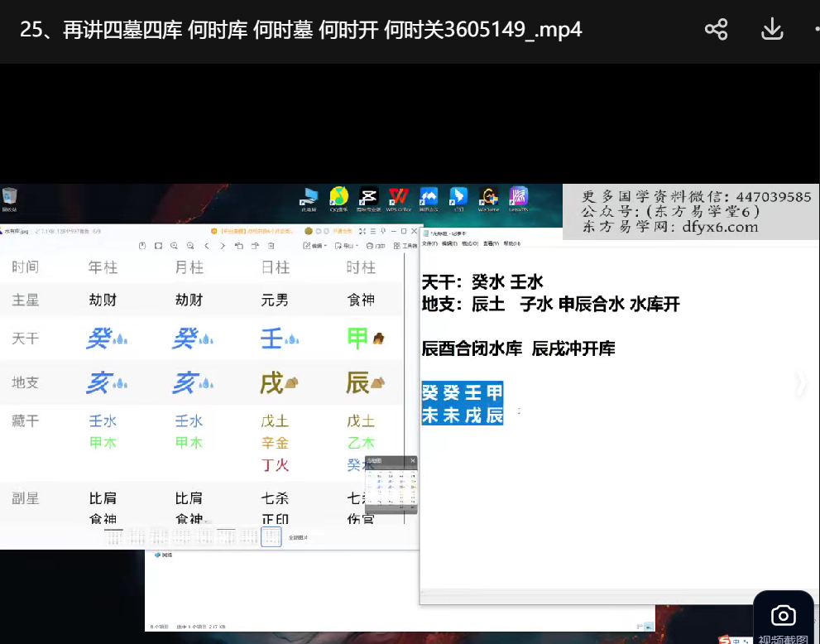Click the share icon in the top bar
This screenshot has height=644, width=820.
[x=716, y=30]
